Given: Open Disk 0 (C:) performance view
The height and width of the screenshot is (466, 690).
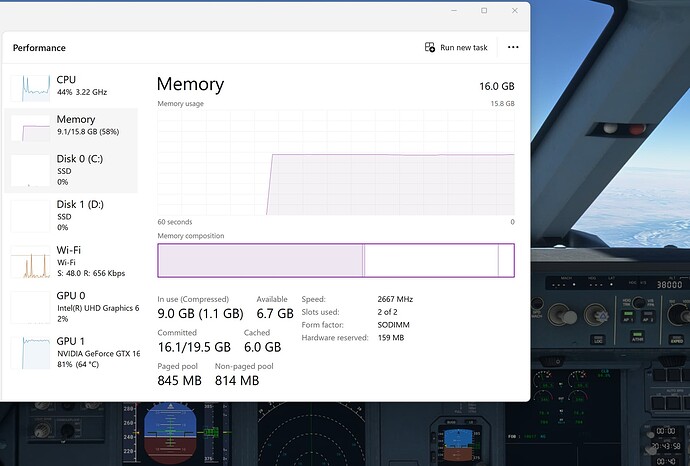Looking at the screenshot, I should (x=71, y=170).
